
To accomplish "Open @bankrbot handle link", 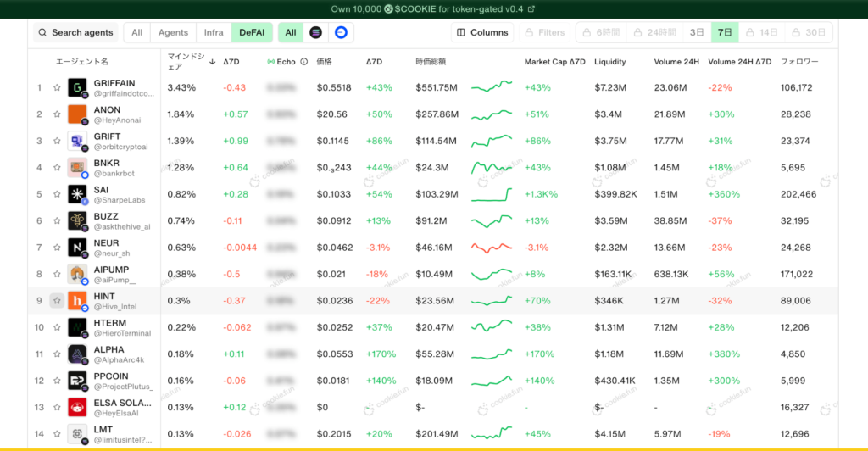I will pyautogui.click(x=114, y=174).
